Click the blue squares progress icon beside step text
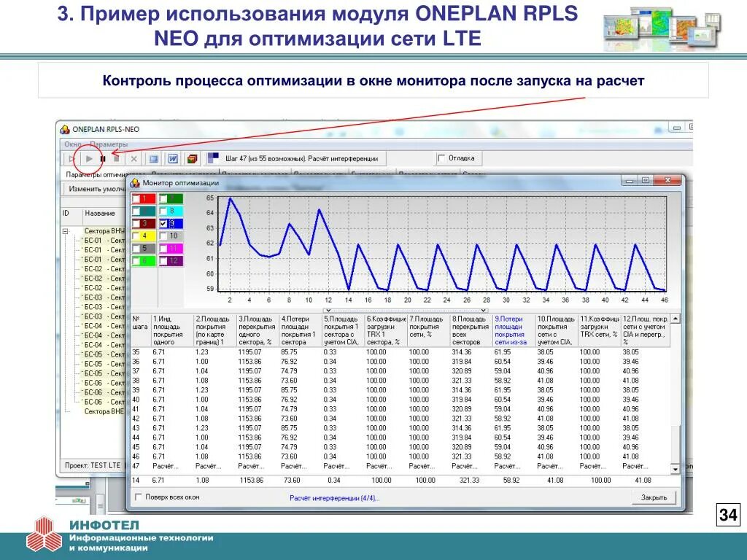Screen dimensions: 747x560 point(213,157)
